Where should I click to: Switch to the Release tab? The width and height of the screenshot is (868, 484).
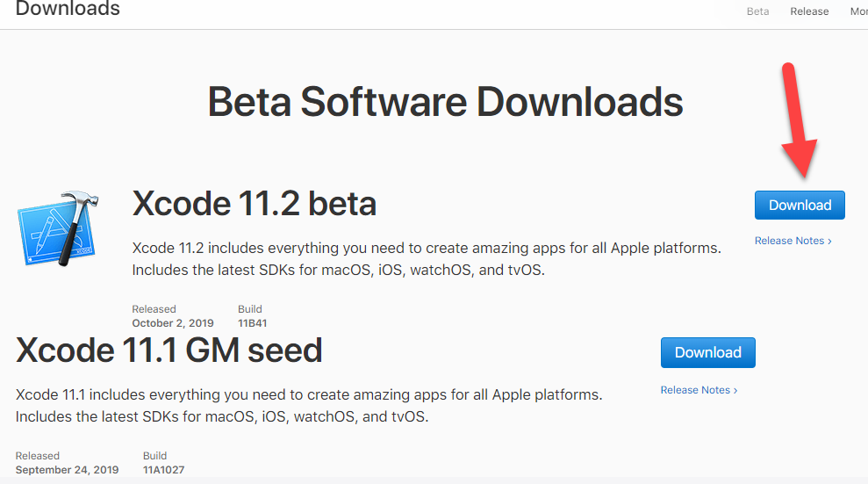click(x=809, y=11)
